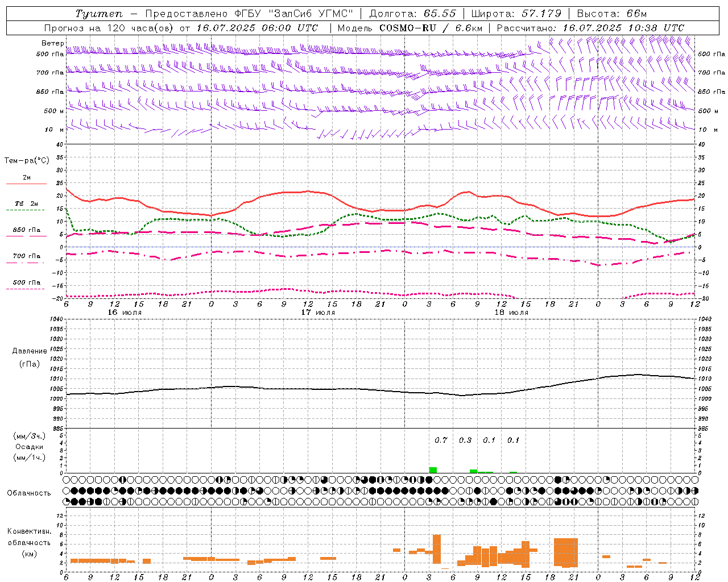The width and height of the screenshot is (728, 582).
Task: Click the 'Облачность' cloud cover label
Action: pos(29,493)
